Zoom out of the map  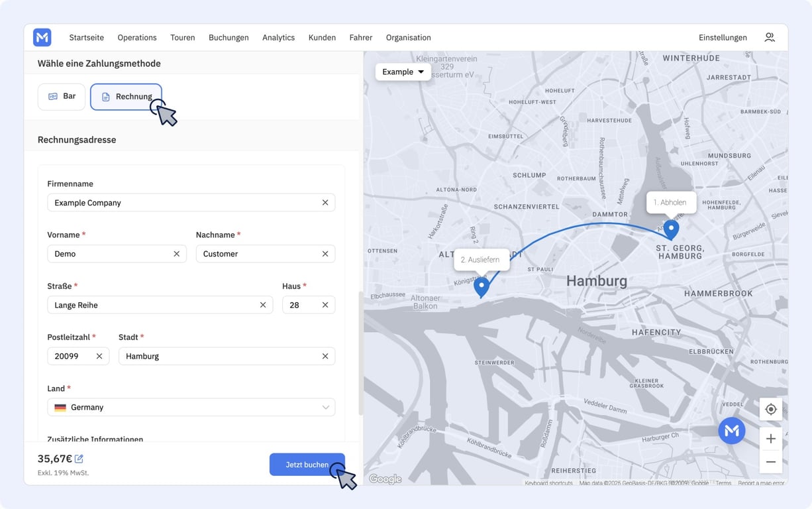771,462
